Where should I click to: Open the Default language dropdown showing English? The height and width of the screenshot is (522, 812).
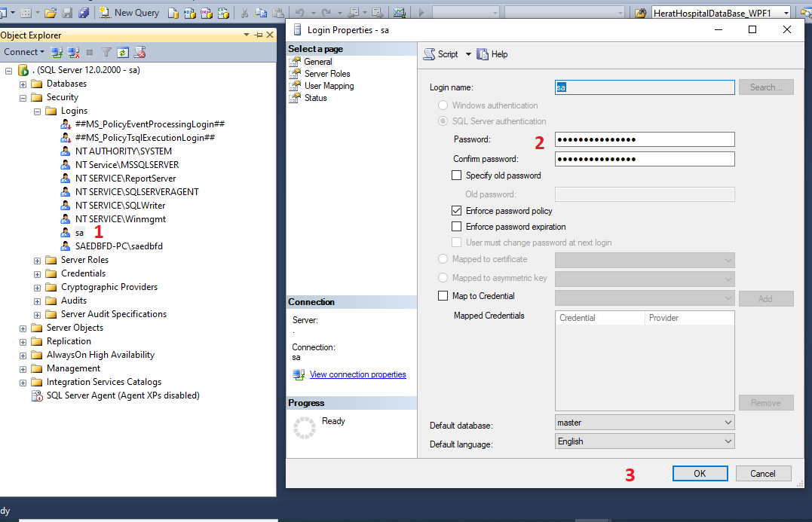728,441
